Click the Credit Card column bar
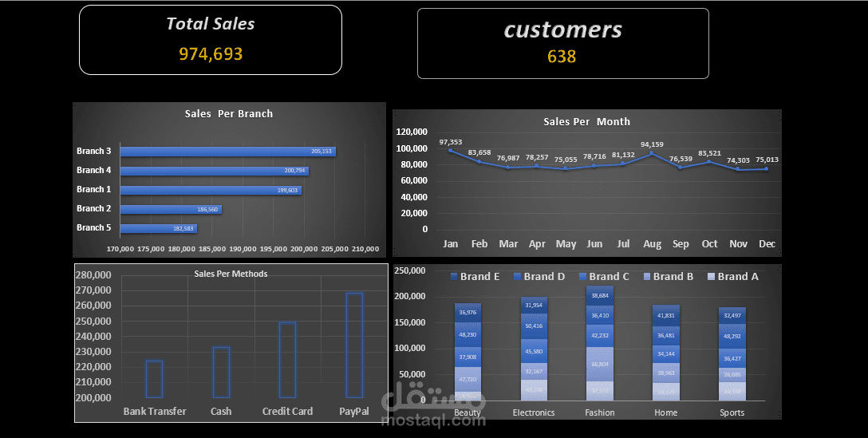The width and height of the screenshot is (868, 438). coord(287,360)
